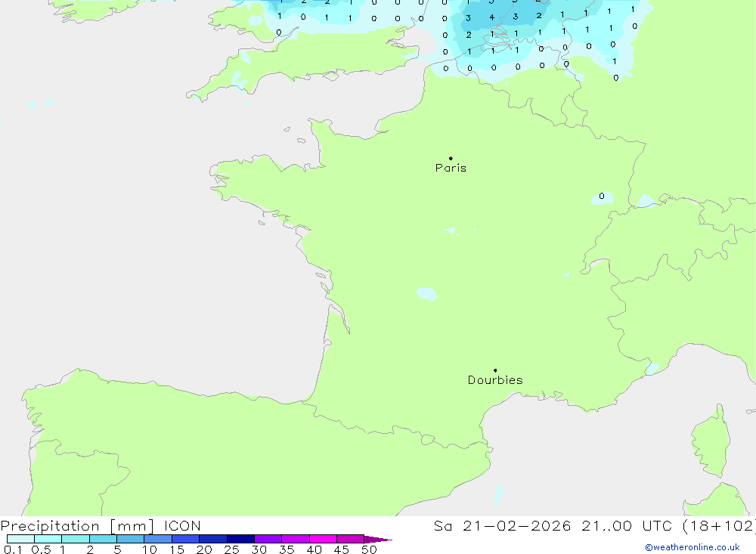Select the legend swatch between 45 and 50
756x554 pixels.
351,539
